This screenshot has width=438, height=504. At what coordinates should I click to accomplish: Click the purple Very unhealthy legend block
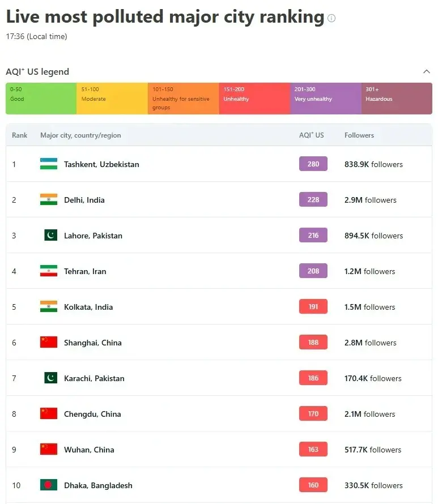325,99
